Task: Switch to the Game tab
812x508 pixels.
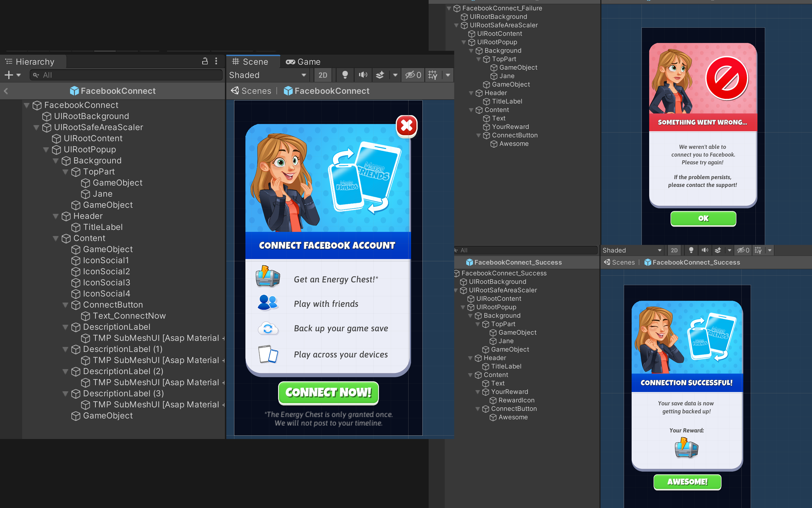Action: pos(303,61)
